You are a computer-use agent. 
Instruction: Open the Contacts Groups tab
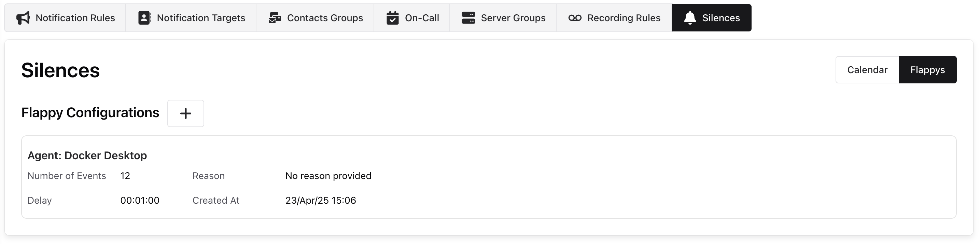[x=325, y=18]
